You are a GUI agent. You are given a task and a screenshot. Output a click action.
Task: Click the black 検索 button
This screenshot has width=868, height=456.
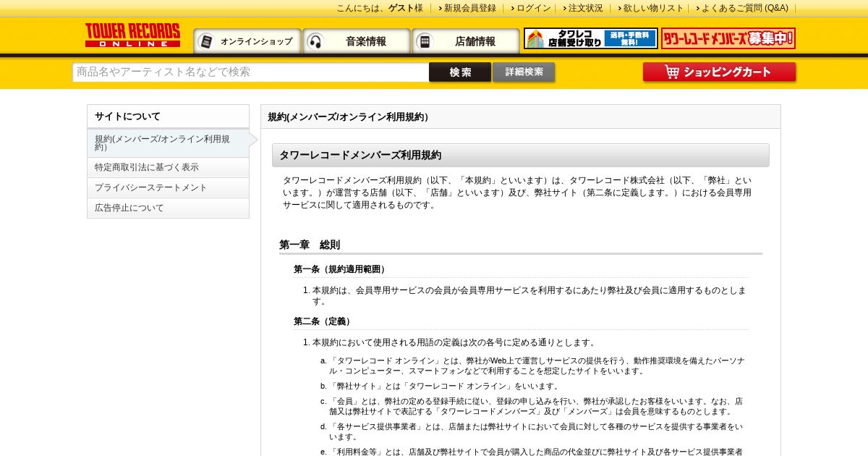(x=460, y=72)
